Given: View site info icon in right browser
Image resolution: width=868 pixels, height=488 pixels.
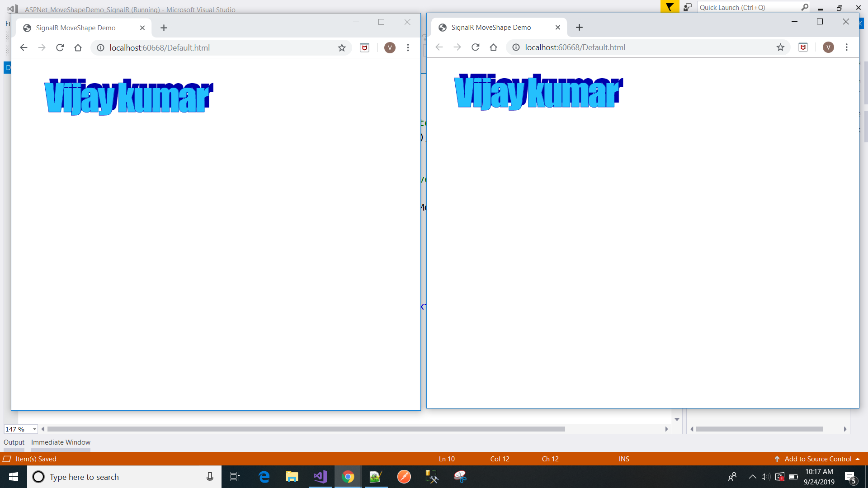Looking at the screenshot, I should 516,47.
